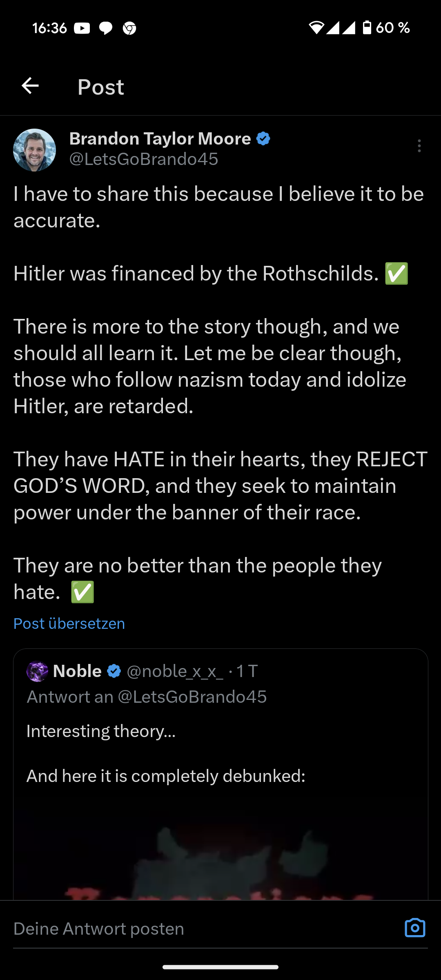Tap the Brandon Taylor Moore display name
The height and width of the screenshot is (980, 441).
(160, 139)
